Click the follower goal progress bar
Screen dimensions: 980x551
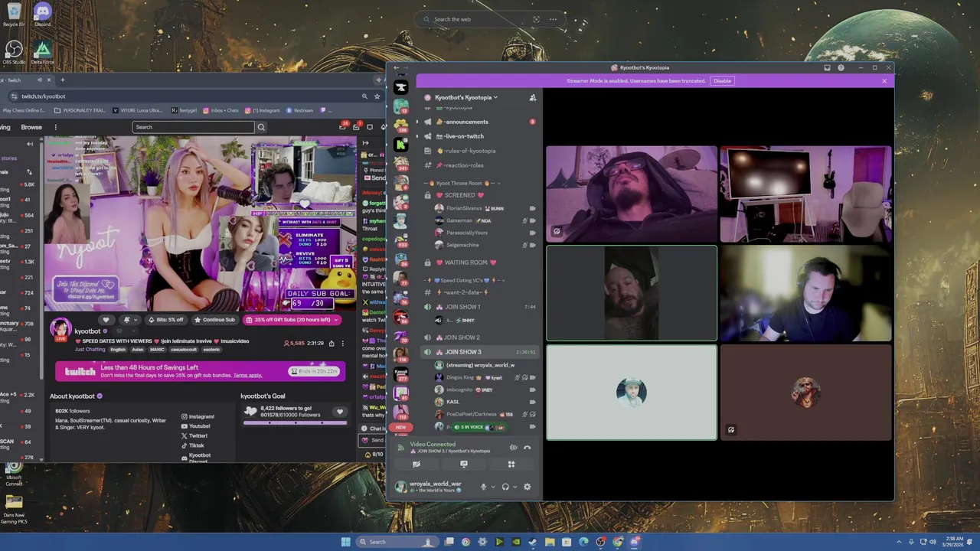tap(295, 422)
